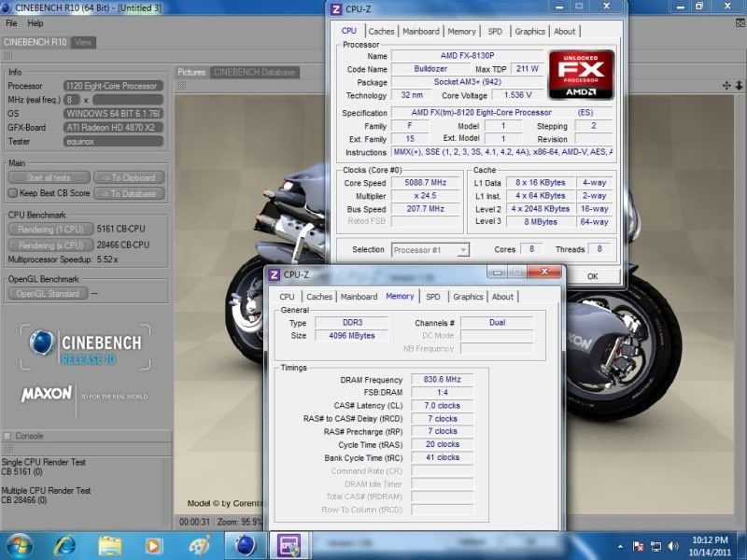Open Graphics tab in the rear CPU-Z window
The height and width of the screenshot is (560, 747).
(529, 32)
